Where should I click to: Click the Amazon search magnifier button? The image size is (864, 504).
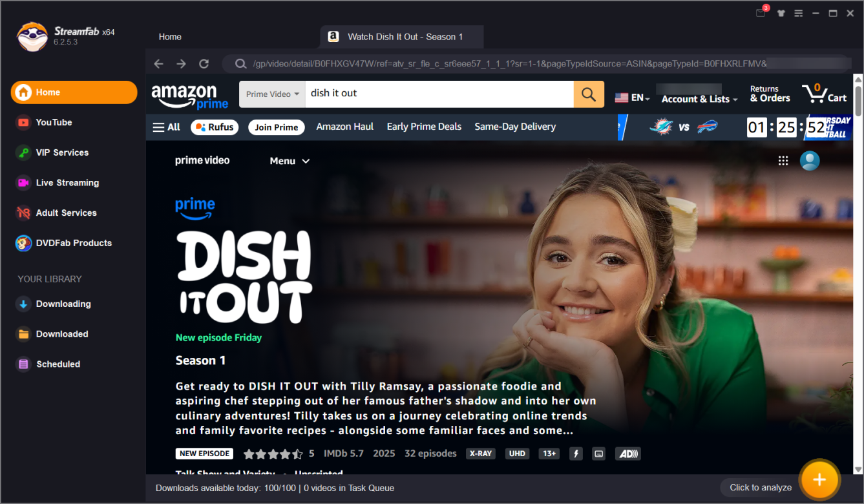point(589,94)
